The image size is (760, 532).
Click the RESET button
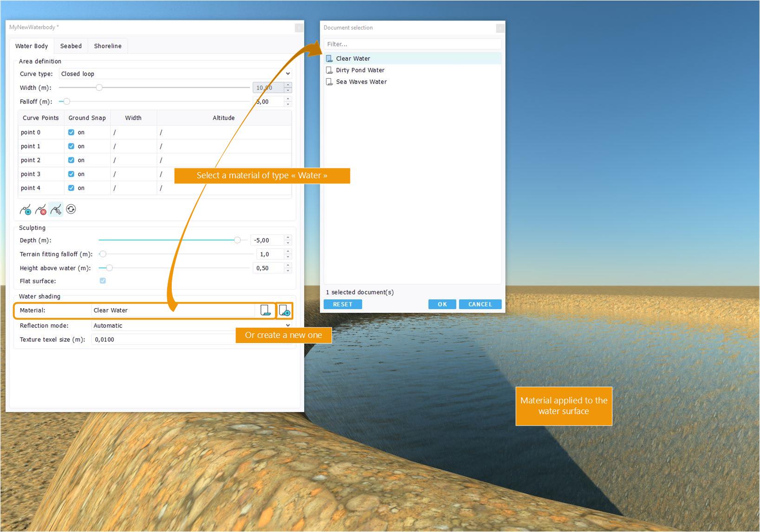click(343, 305)
